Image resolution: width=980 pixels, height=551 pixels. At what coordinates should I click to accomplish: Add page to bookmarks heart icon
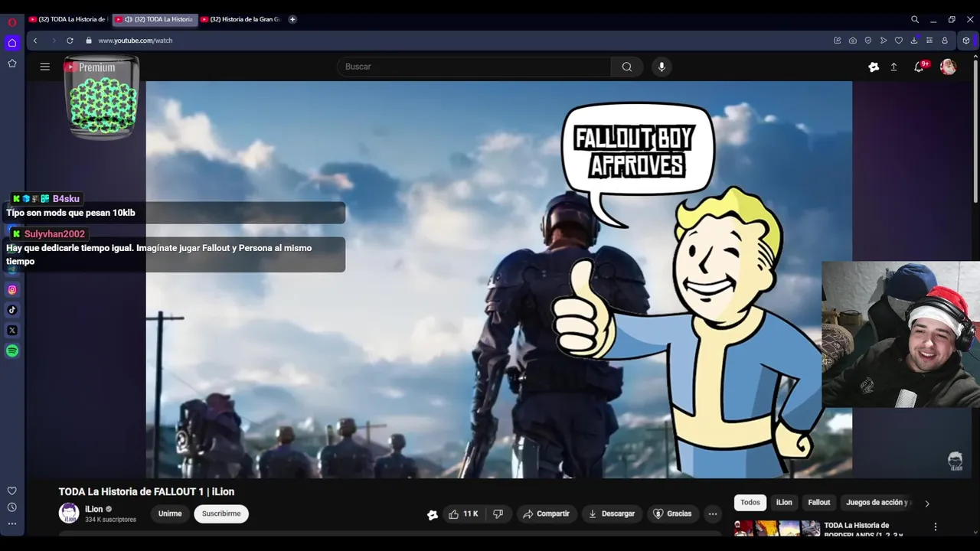tap(899, 41)
